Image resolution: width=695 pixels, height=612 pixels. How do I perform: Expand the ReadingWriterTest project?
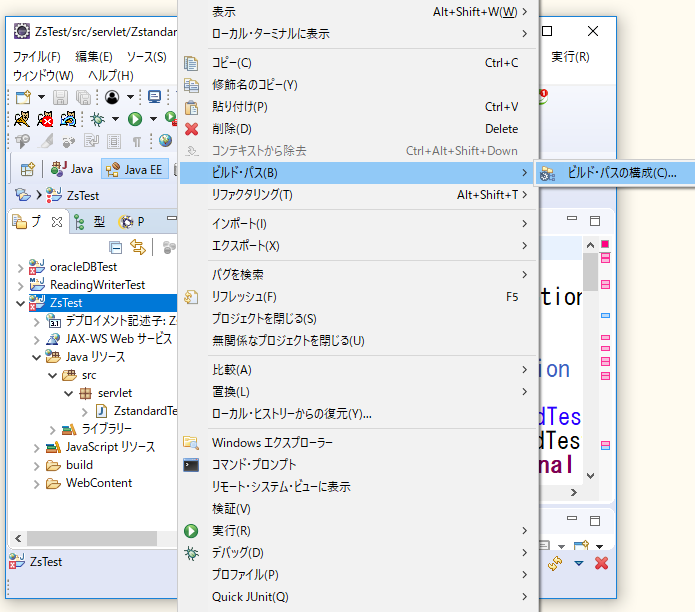[x=20, y=286]
